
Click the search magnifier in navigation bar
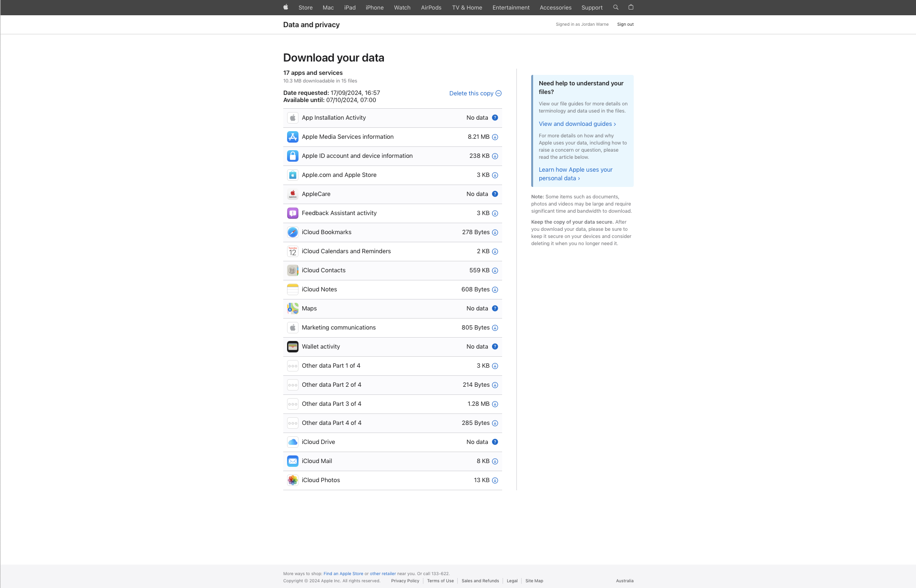pos(616,7)
